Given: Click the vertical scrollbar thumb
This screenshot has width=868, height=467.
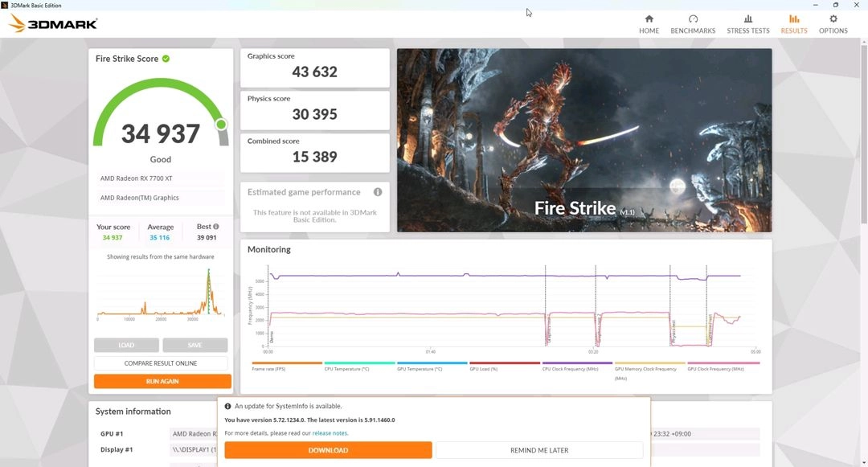Looking at the screenshot, I should click(x=864, y=136).
